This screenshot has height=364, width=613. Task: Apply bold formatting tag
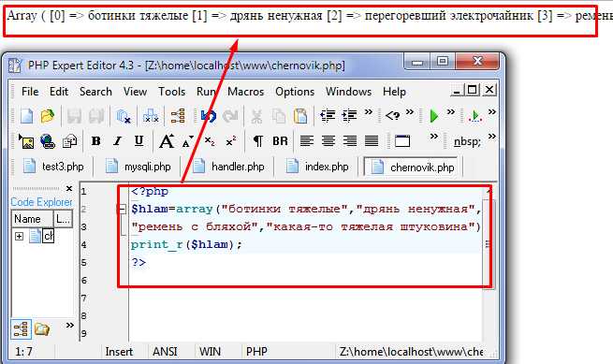[x=95, y=141]
